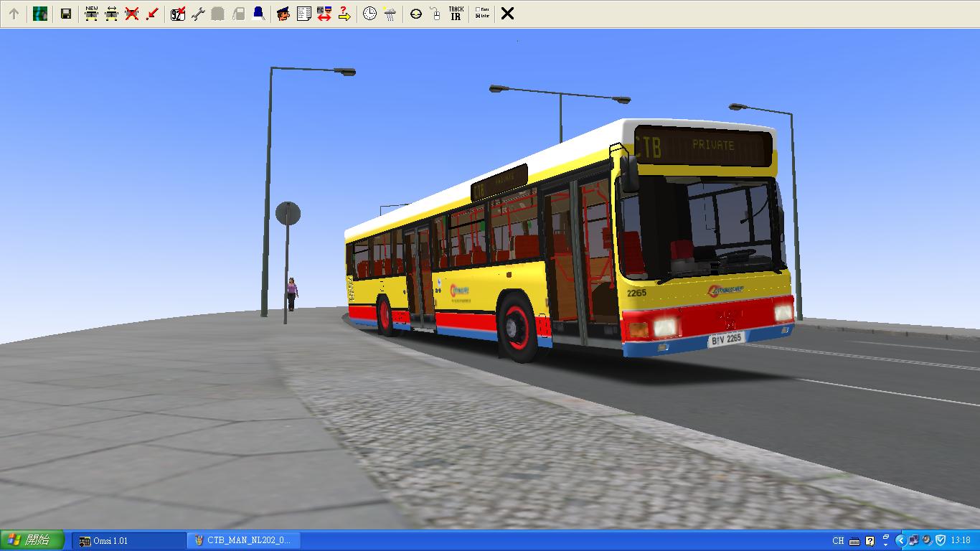Click the up arrow toolbar icon

pyautogui.click(x=14, y=14)
